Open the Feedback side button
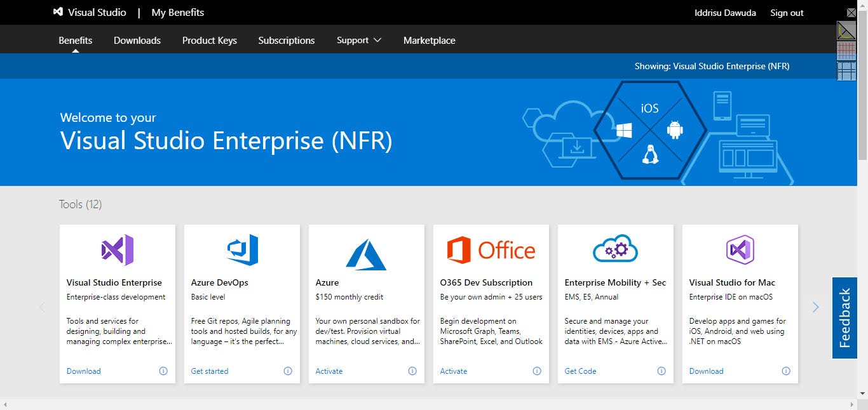Viewport: 868px width, 410px height. [x=844, y=318]
